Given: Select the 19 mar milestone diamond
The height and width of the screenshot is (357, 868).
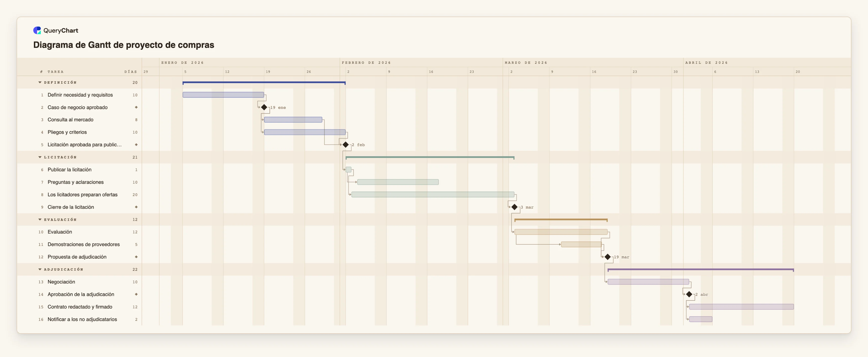Looking at the screenshot, I should [x=608, y=257].
